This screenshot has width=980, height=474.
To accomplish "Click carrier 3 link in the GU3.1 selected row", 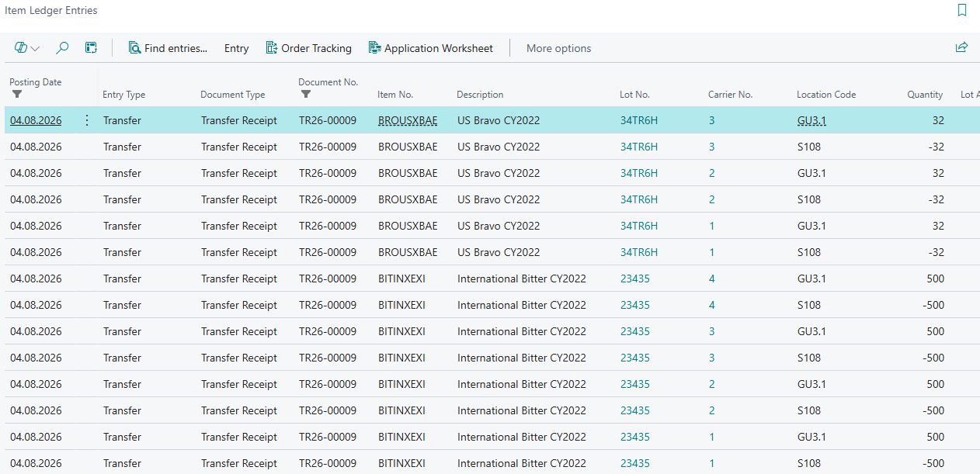I will [712, 120].
